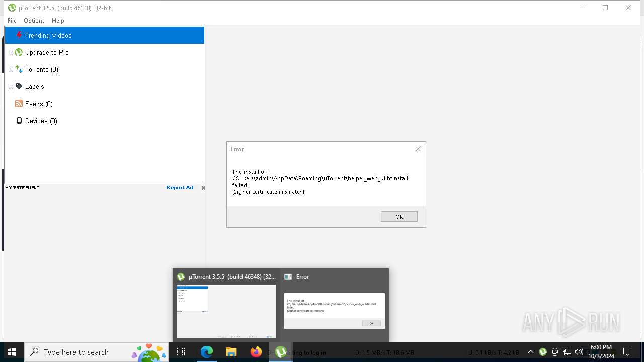Show hidden system tray icons
Image resolution: width=644 pixels, height=362 pixels.
(x=530, y=352)
